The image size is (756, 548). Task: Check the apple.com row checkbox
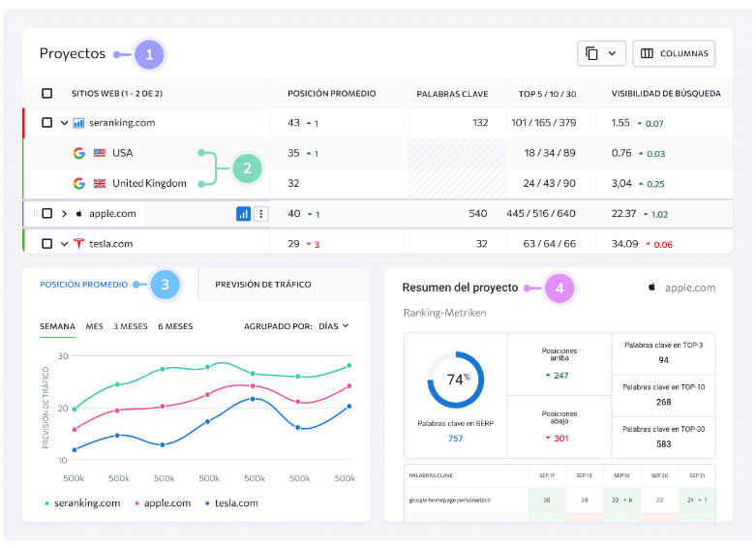[46, 213]
